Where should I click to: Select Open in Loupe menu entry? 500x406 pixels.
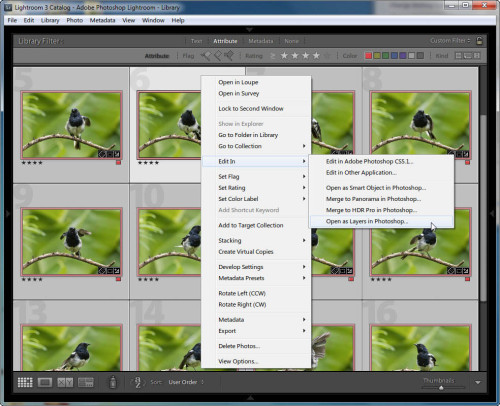(256, 82)
